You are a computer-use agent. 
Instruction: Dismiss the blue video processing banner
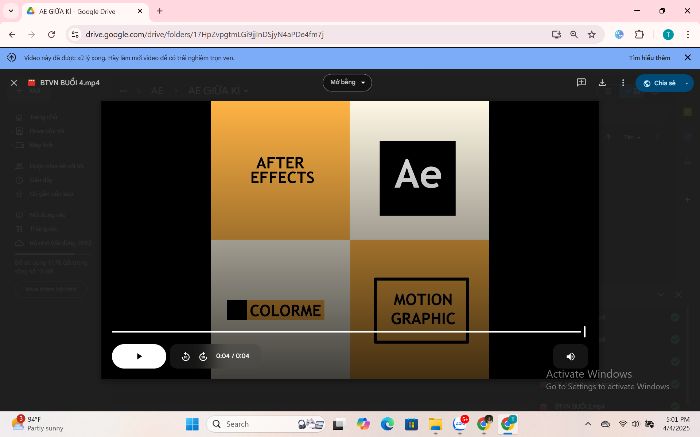point(688,58)
